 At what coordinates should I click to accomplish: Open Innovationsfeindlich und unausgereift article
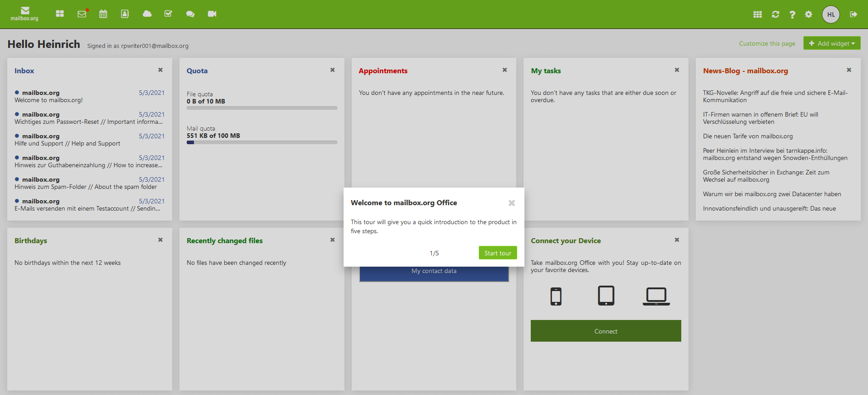(769, 208)
